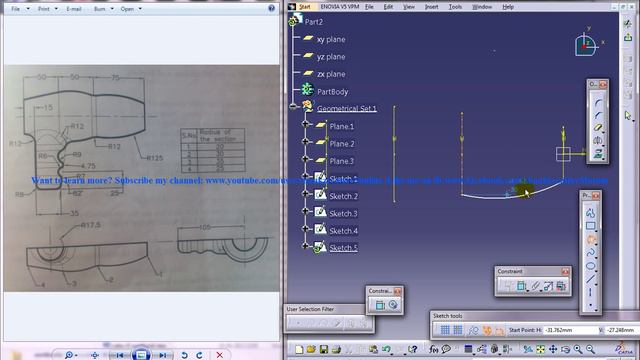Click the Undo icon in CATIA toolbar
Viewport: 640px width, 360px height.
point(386,349)
